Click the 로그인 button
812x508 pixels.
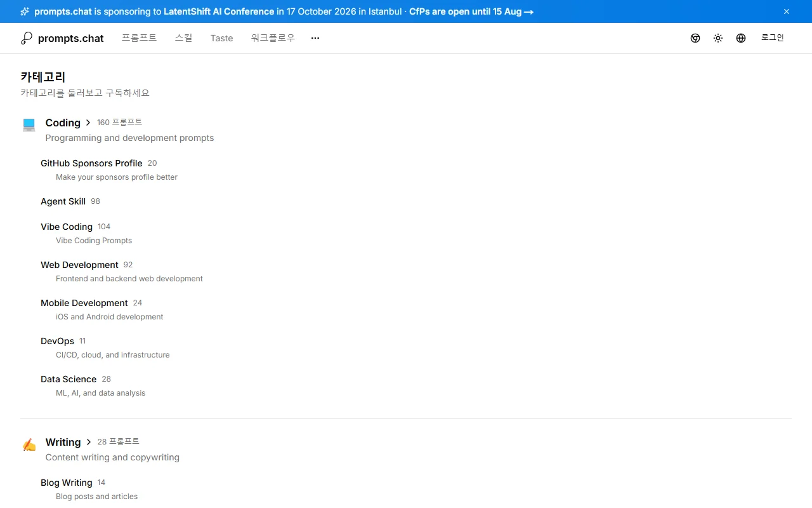(x=773, y=38)
